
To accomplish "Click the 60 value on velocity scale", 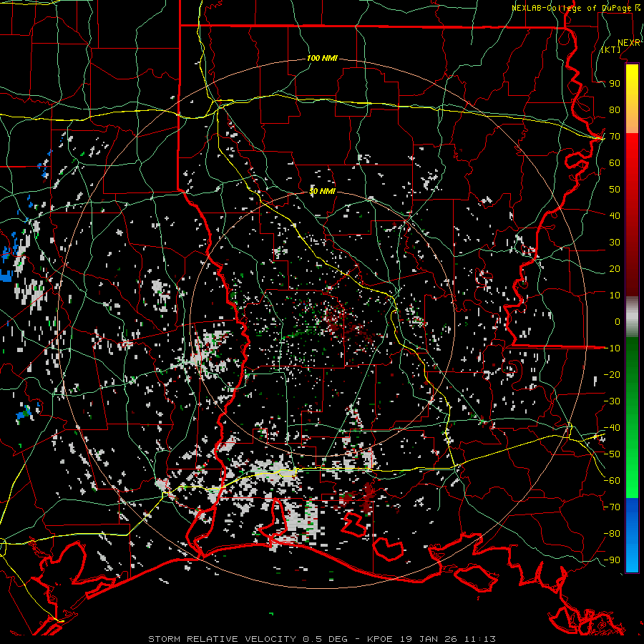I will (x=615, y=162).
